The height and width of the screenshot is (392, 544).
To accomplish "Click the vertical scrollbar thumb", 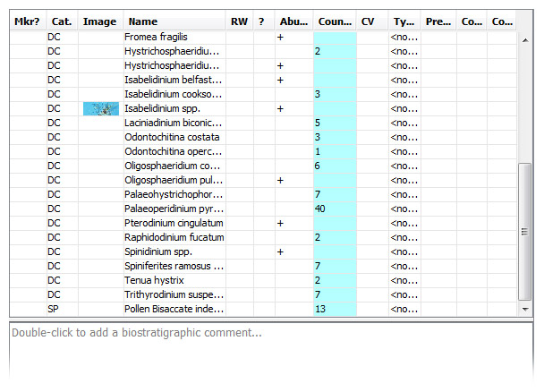I will click(524, 232).
